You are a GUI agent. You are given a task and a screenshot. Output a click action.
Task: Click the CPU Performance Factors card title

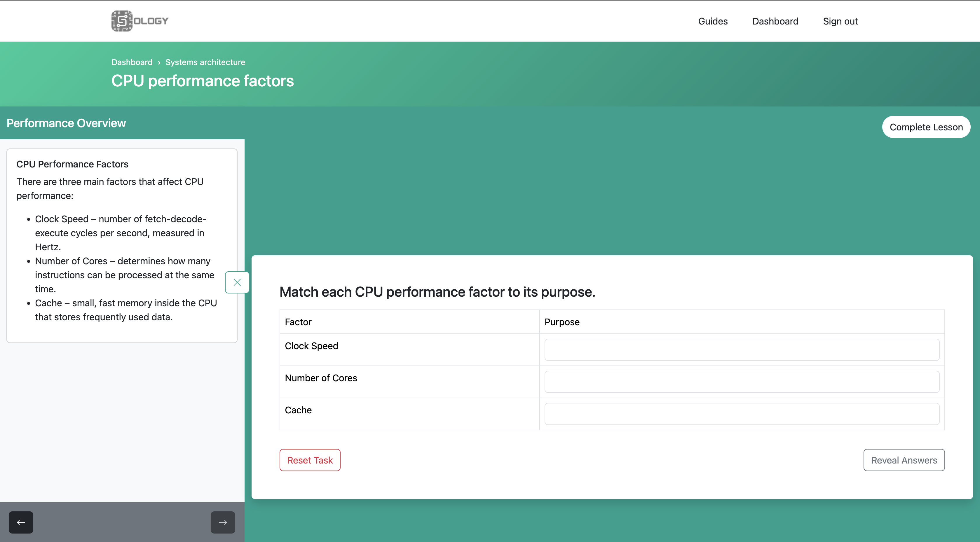tap(72, 164)
